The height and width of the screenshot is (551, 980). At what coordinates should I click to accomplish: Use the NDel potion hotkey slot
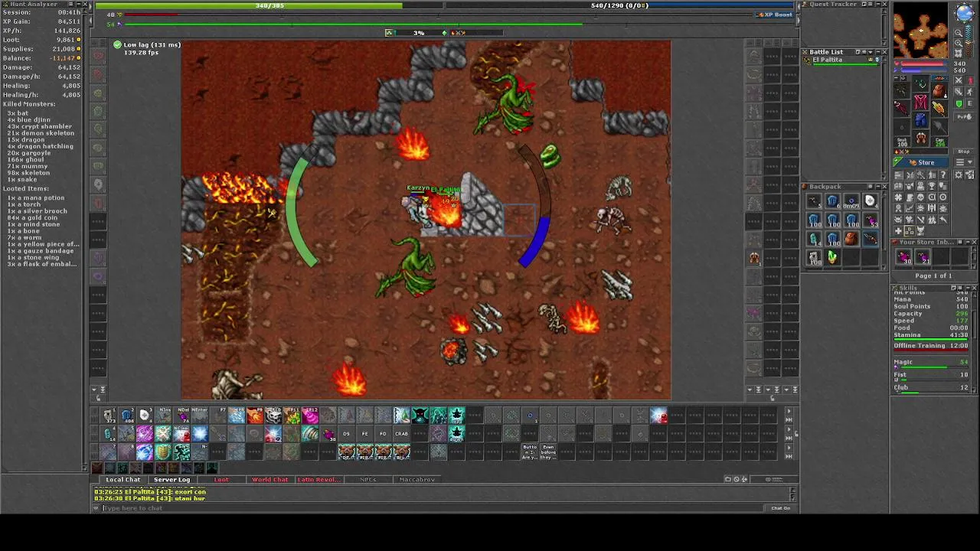pos(181,416)
